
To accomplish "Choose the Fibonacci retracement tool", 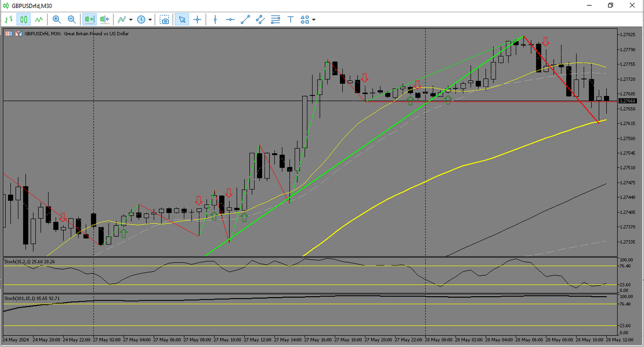I will [276, 19].
